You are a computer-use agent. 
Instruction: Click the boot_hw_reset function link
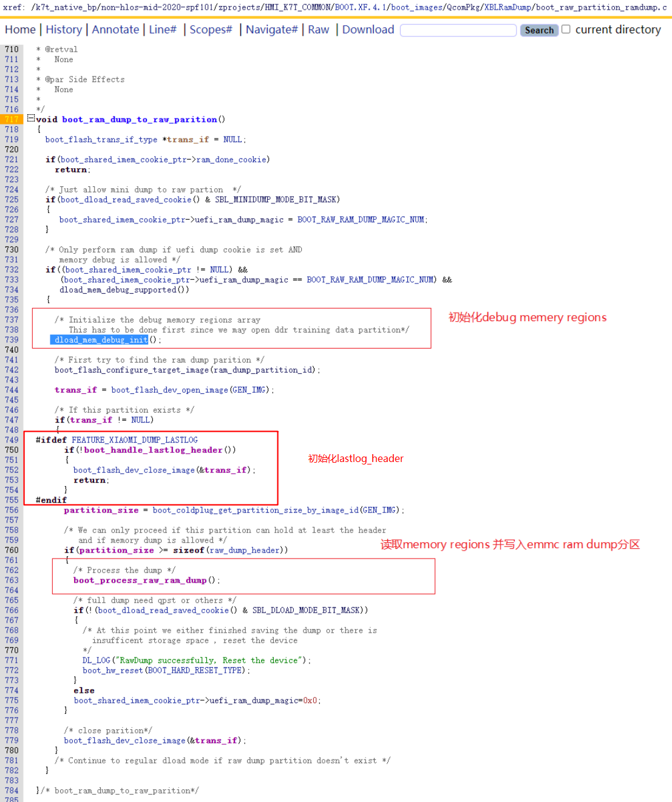point(112,670)
